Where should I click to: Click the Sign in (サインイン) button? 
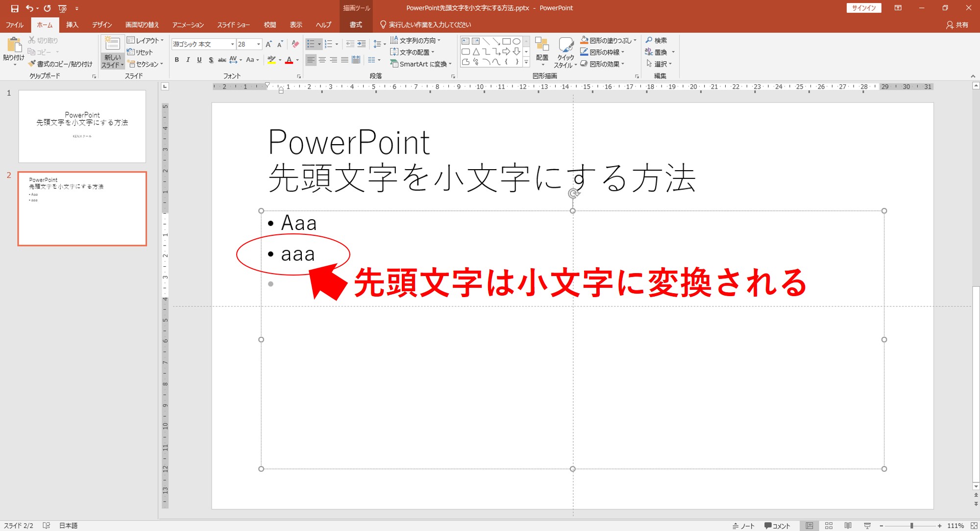point(864,8)
